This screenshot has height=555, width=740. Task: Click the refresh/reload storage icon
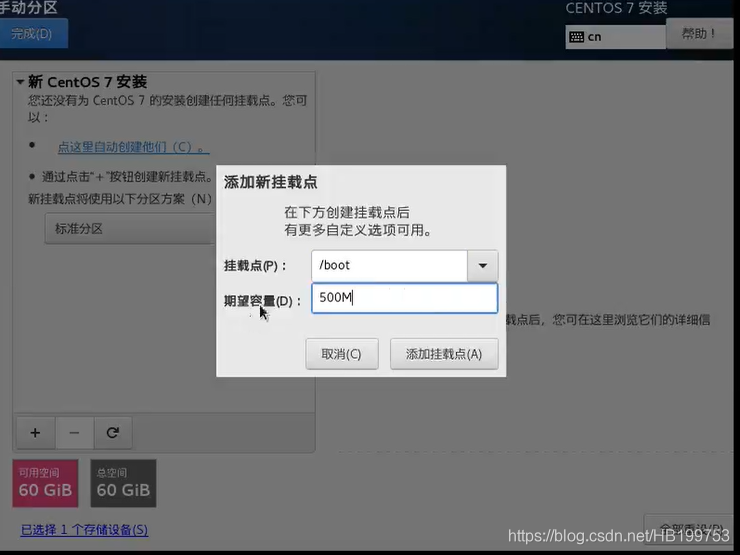(x=113, y=432)
